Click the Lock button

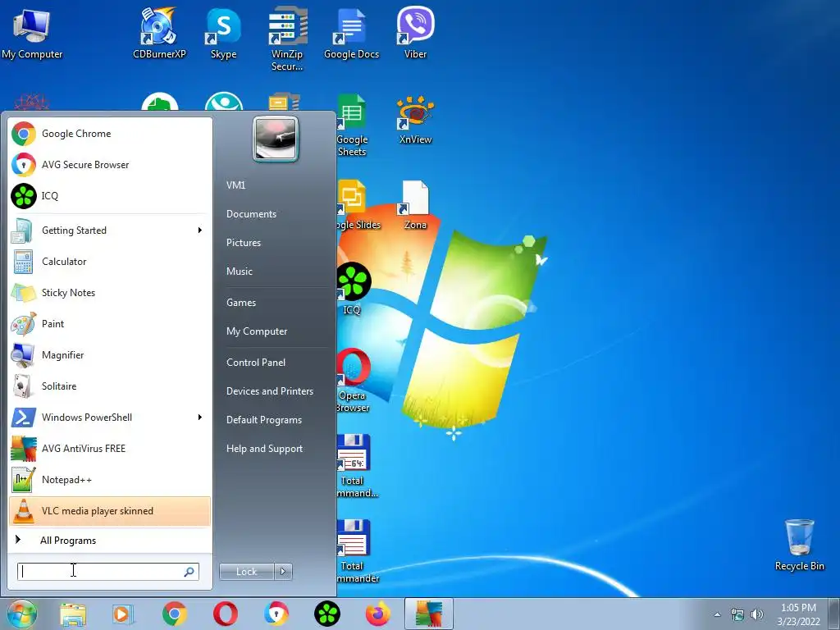tap(246, 572)
